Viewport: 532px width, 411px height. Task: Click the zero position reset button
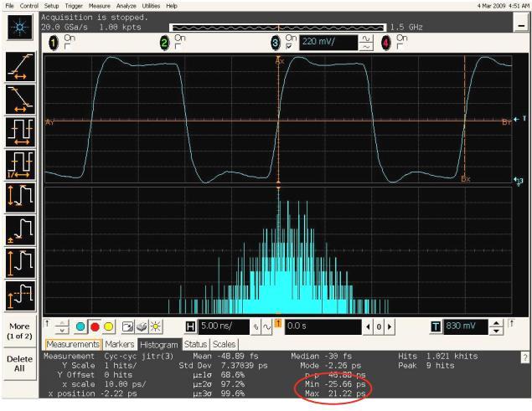tap(379, 327)
